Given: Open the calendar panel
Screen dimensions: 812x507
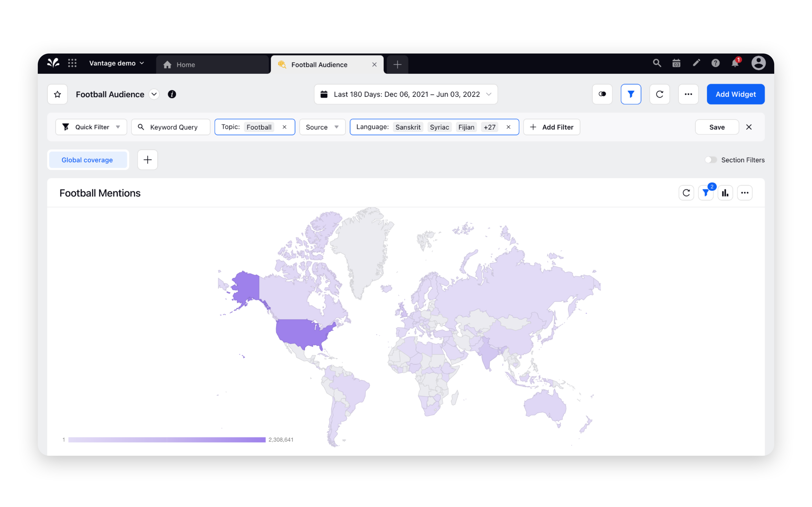Looking at the screenshot, I should (x=676, y=63).
